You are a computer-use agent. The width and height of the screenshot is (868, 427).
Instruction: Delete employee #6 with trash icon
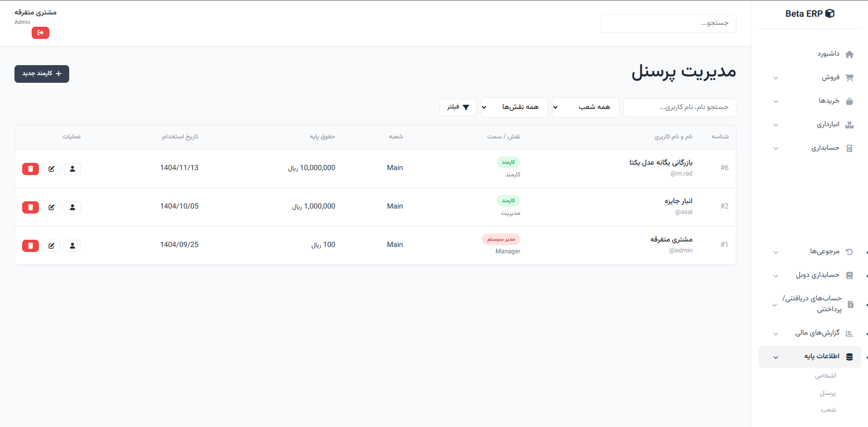30,169
